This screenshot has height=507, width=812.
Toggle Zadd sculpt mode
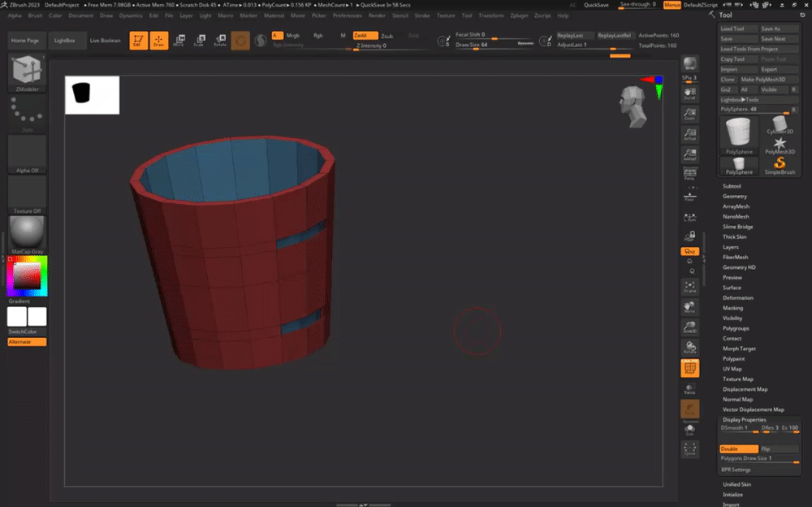365,36
